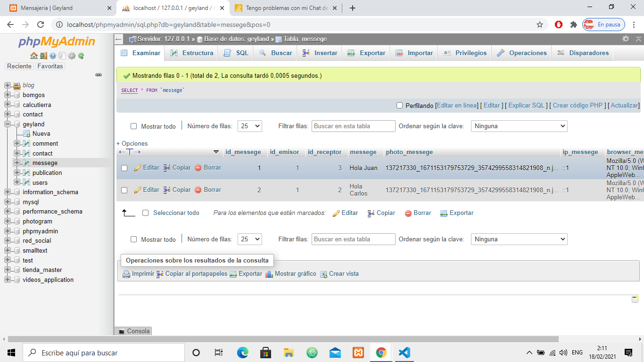Viewport: 644px width, 362px height.
Task: Click the chain link icon in sidebar
Action: (99, 74)
